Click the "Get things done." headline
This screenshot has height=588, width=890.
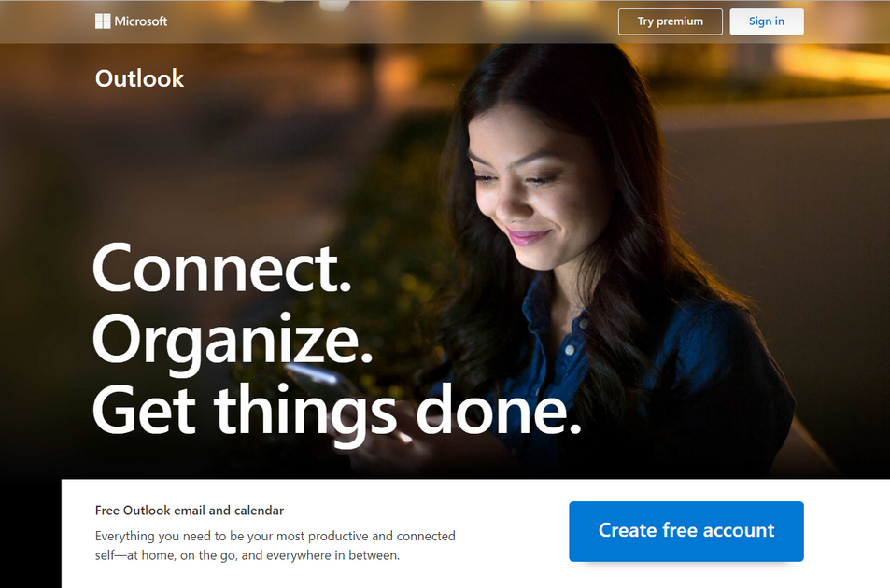[x=336, y=410]
